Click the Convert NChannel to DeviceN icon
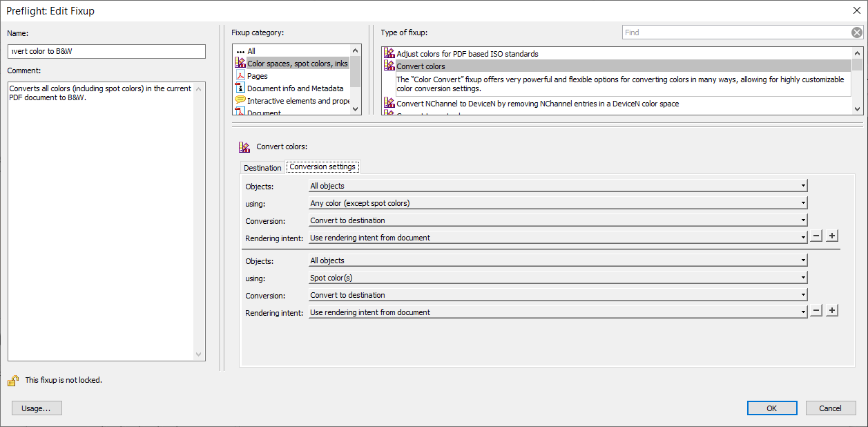This screenshot has width=868, height=427. point(389,104)
